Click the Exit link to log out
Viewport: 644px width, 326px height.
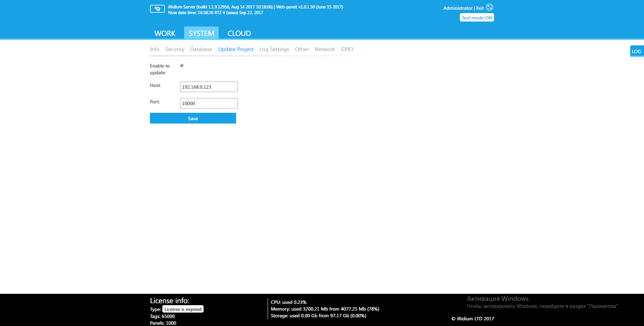(480, 8)
